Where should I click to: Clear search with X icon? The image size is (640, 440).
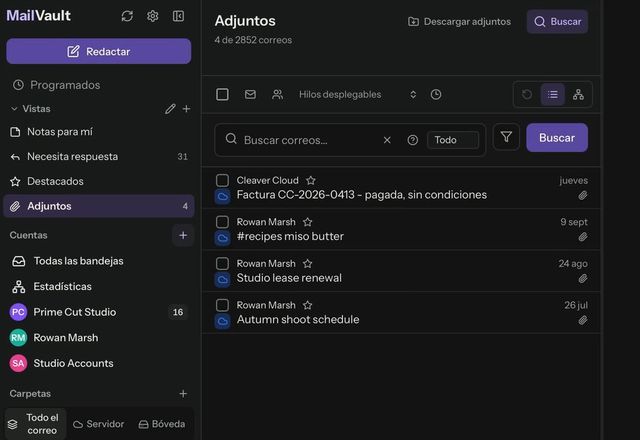tap(387, 140)
